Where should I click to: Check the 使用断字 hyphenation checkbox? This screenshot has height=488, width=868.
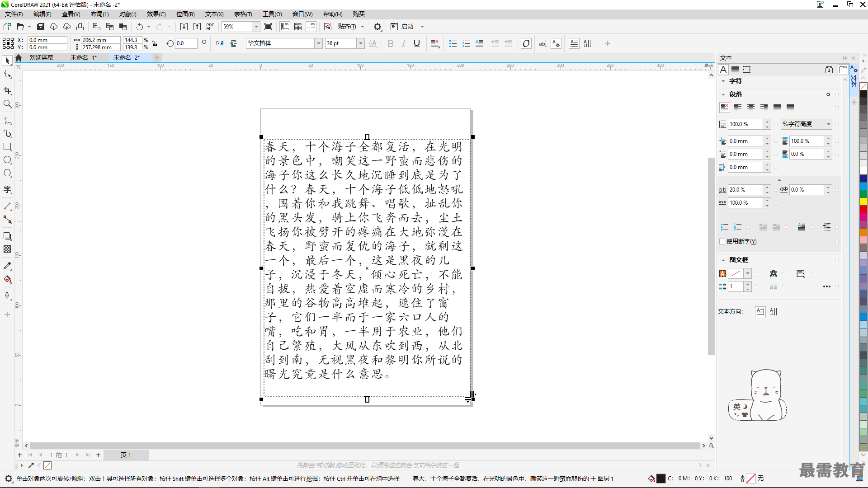722,241
